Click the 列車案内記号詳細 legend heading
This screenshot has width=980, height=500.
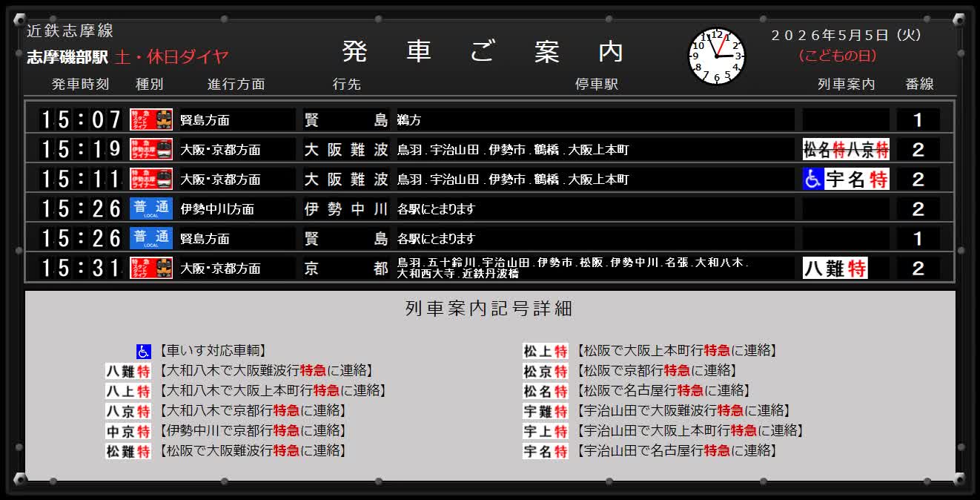click(x=489, y=309)
